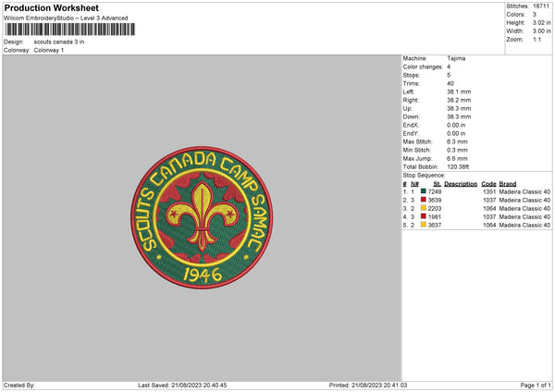Viewport: 555px width, 392px height.
Task: Click the yellow swatch with 2203 stitches
Action: 423,208
